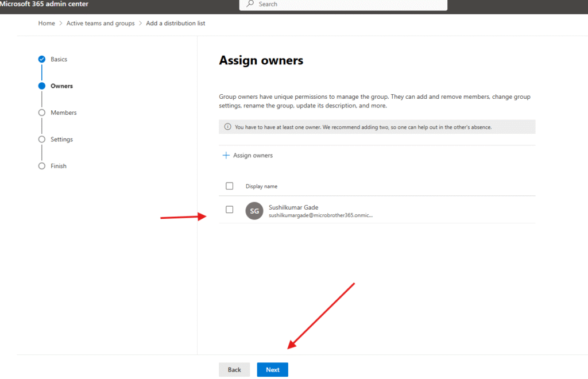This screenshot has width=588, height=379.
Task: Click the SG avatar for Sushilkumar Gade
Action: click(254, 211)
